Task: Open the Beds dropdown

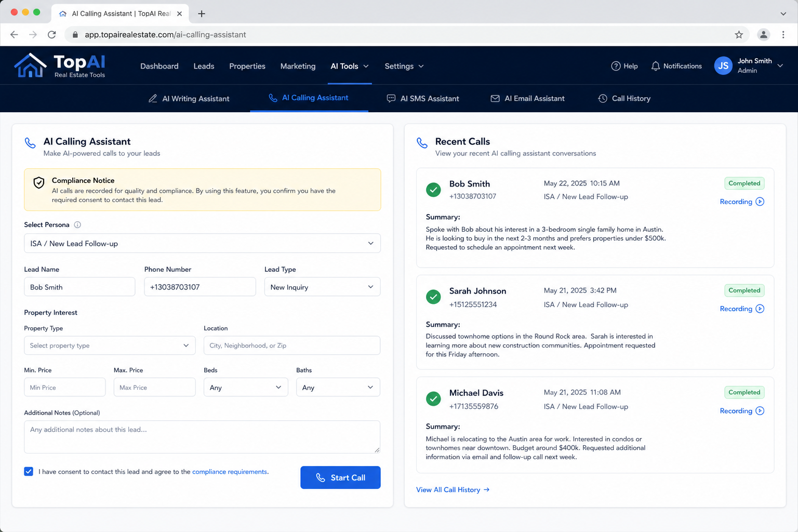Action: pyautogui.click(x=246, y=387)
